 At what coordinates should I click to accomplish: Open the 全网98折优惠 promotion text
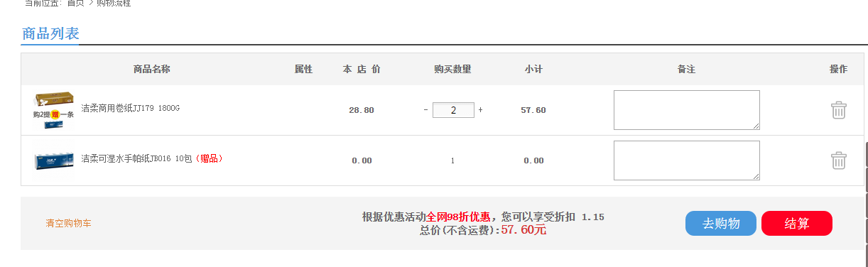(458, 217)
